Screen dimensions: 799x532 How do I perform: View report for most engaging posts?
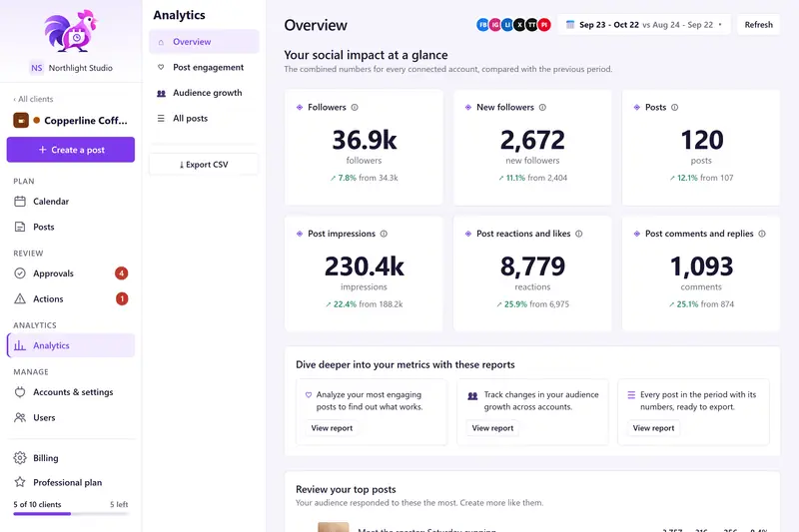pyautogui.click(x=332, y=428)
